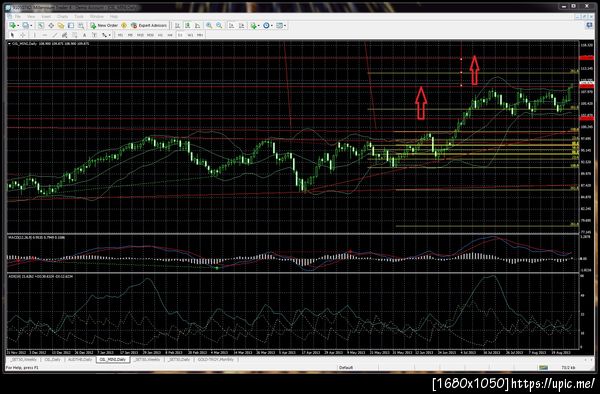Viewport: 600px width, 394px height.
Task: Open the Strategy Tester icon
Action: click(81, 25)
